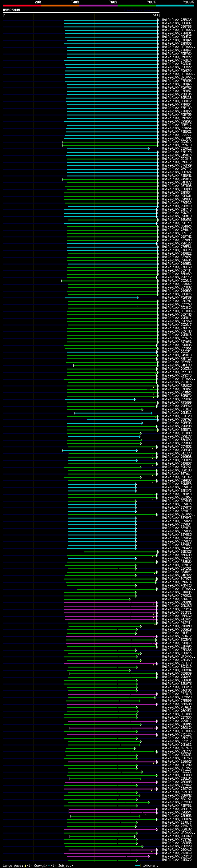Select the UniRef100_Q0FX43 label

[177, 836]
